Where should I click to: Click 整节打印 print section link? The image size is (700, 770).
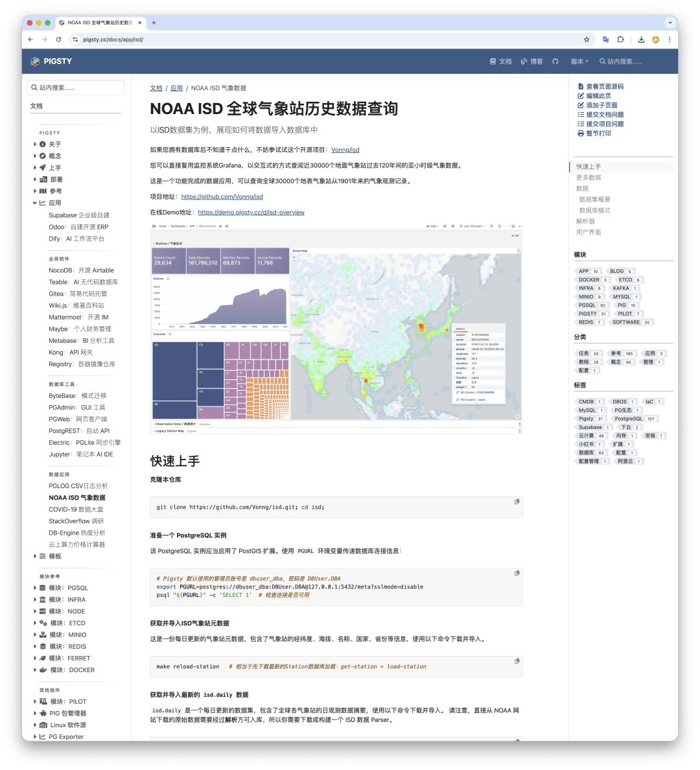click(x=594, y=133)
